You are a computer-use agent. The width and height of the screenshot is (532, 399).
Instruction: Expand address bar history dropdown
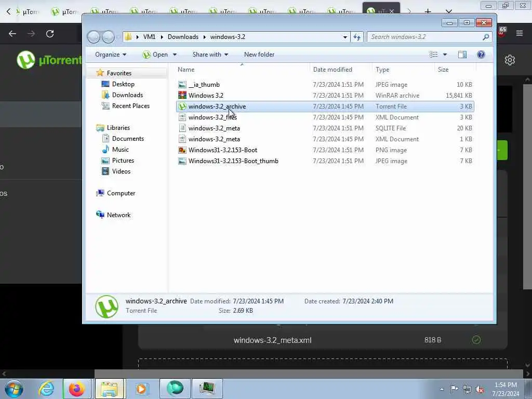coord(345,37)
